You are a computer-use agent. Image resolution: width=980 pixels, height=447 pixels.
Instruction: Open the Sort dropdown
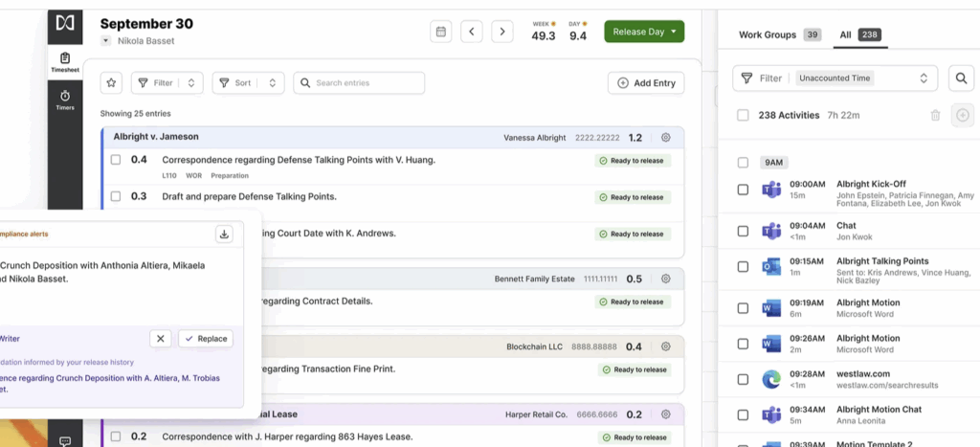coord(248,83)
